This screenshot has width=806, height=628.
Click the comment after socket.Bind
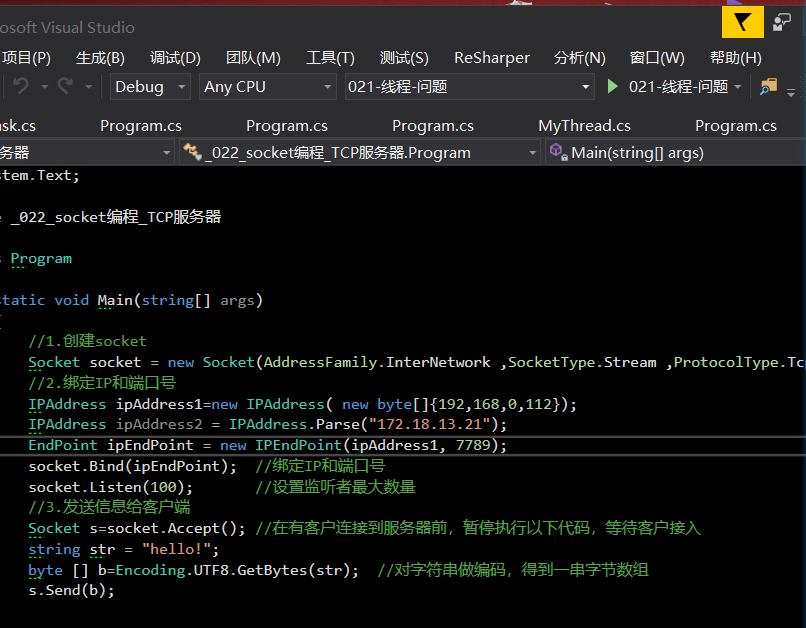320,466
